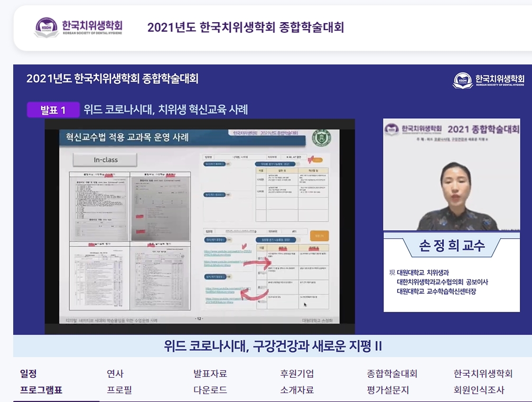The image size is (532, 402).
Task: Open the 일정 프로그램표 tab
Action: (41, 382)
